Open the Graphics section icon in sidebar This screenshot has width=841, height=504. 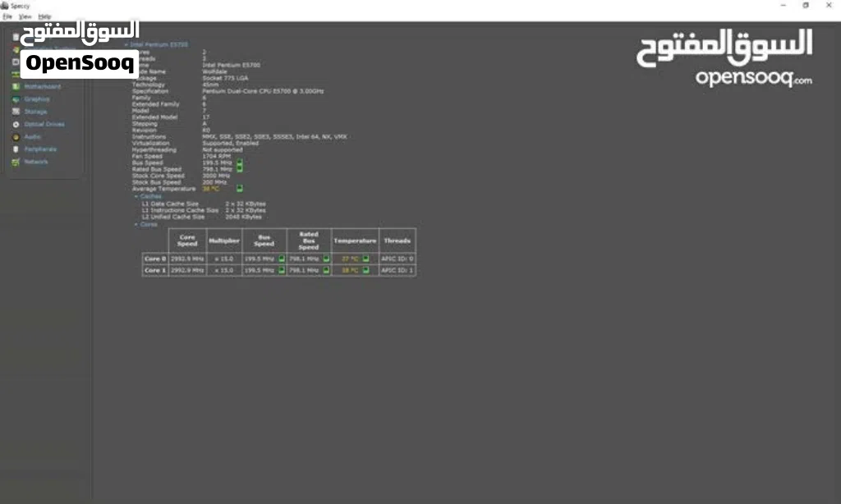pyautogui.click(x=16, y=99)
